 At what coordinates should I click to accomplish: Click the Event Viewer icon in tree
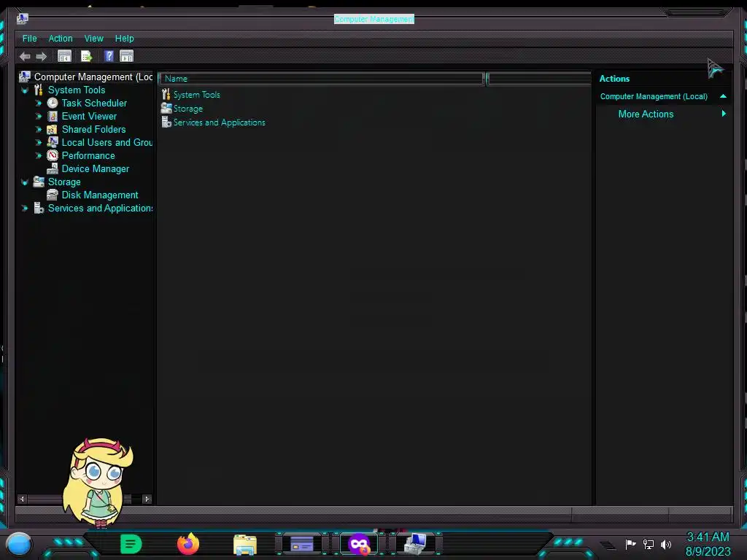point(53,116)
